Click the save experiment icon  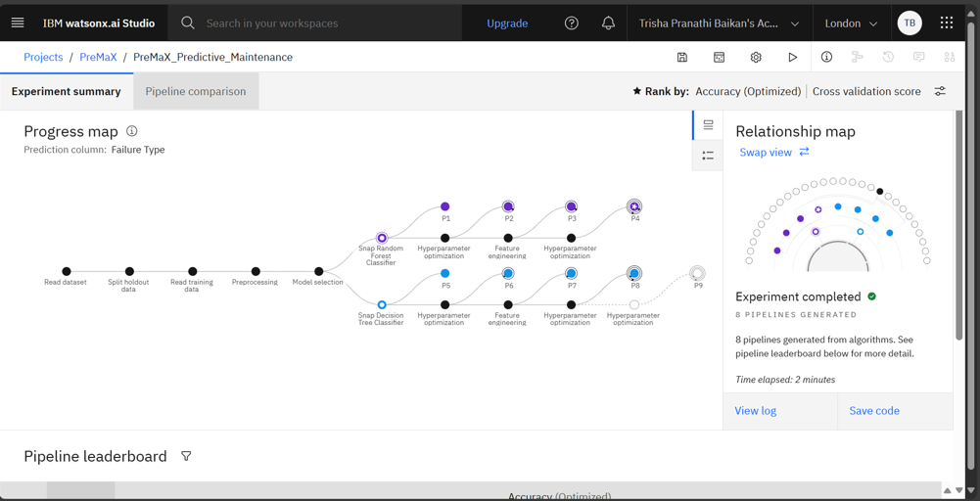682,58
